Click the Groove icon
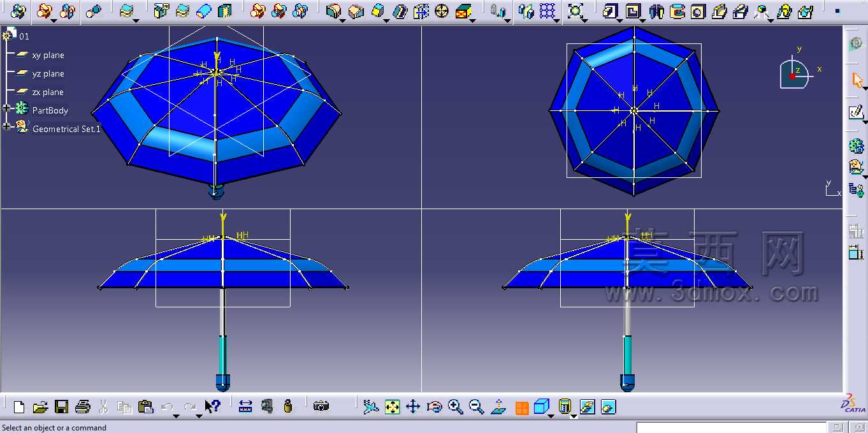 [x=677, y=11]
